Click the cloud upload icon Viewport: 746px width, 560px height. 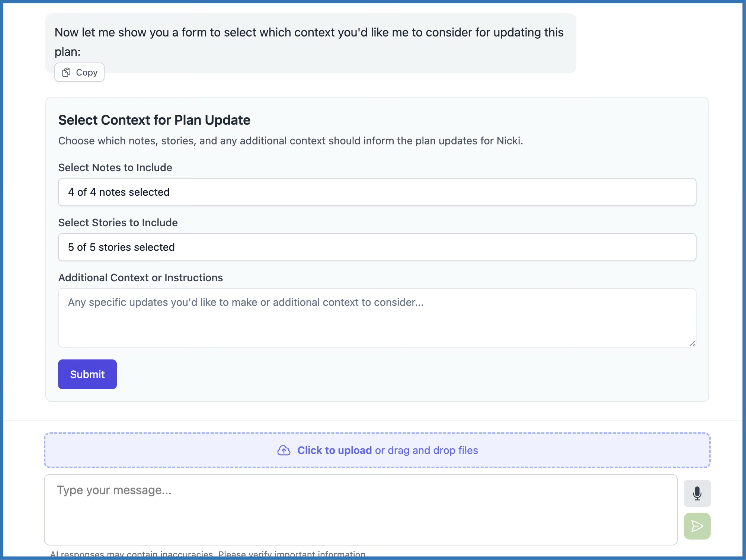(x=284, y=450)
